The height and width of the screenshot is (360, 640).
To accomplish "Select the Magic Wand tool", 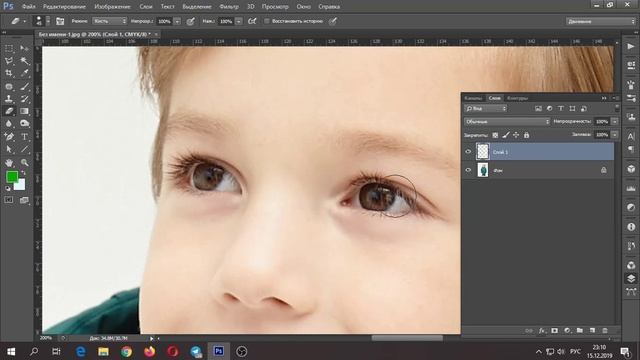I will click(x=24, y=61).
